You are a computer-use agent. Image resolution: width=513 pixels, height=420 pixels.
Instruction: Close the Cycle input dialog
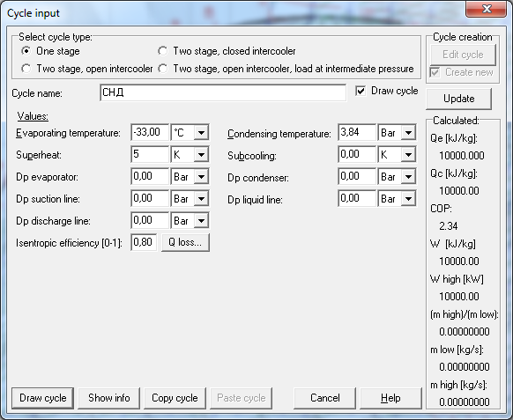pyautogui.click(x=487, y=9)
